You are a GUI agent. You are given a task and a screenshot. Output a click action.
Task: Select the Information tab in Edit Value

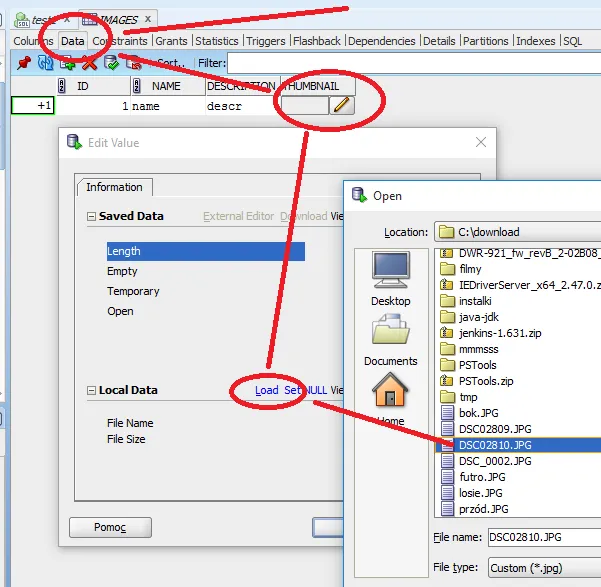point(114,187)
